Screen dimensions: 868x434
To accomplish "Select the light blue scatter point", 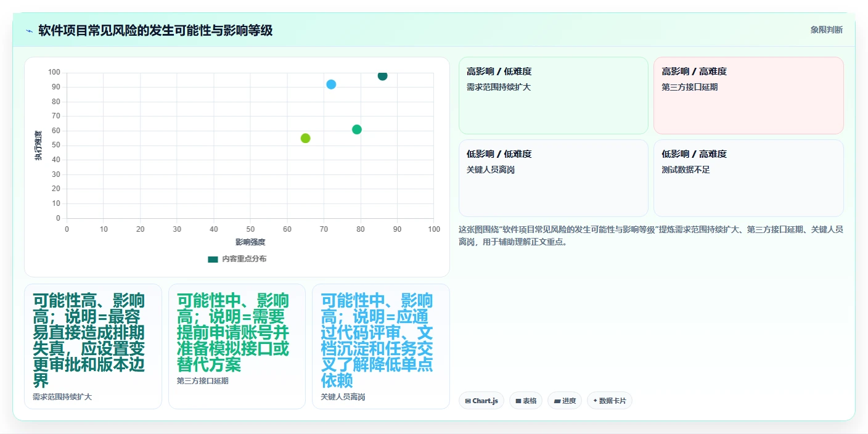I will pyautogui.click(x=331, y=84).
